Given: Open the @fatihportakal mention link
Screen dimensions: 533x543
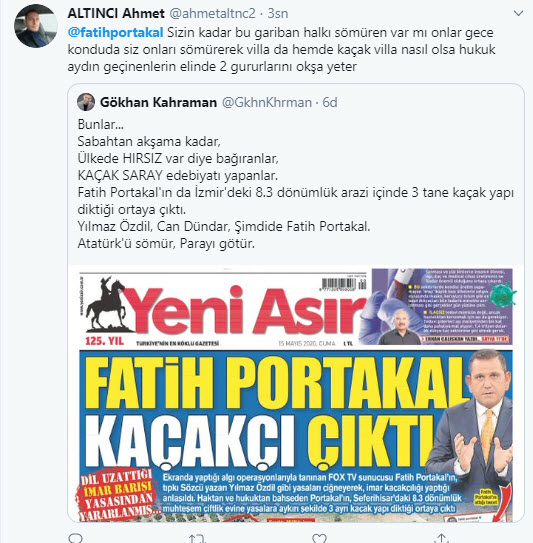Looking at the screenshot, I should [x=115, y=32].
